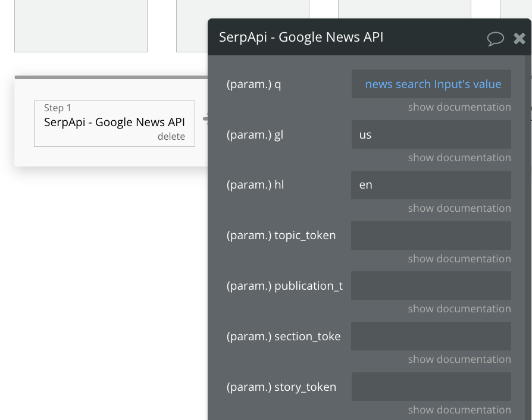The width and height of the screenshot is (532, 420).
Task: Edit the hl parameter field
Action: pyautogui.click(x=431, y=185)
